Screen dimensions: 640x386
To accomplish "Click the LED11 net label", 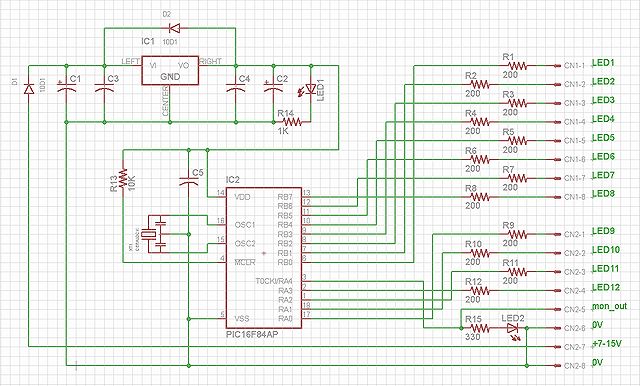I will [x=606, y=269].
